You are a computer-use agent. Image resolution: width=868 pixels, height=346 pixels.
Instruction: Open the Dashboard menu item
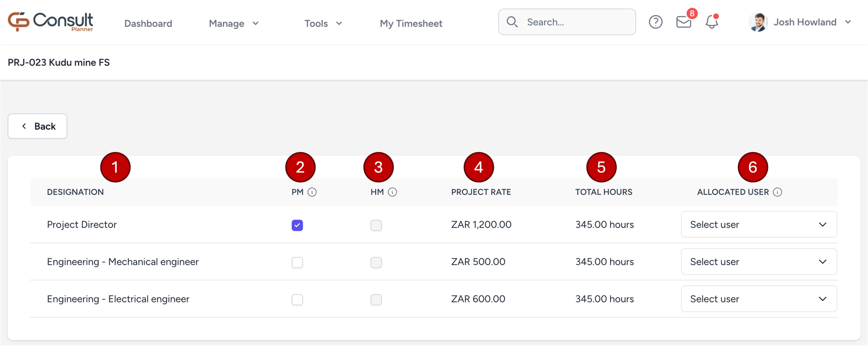tap(148, 23)
